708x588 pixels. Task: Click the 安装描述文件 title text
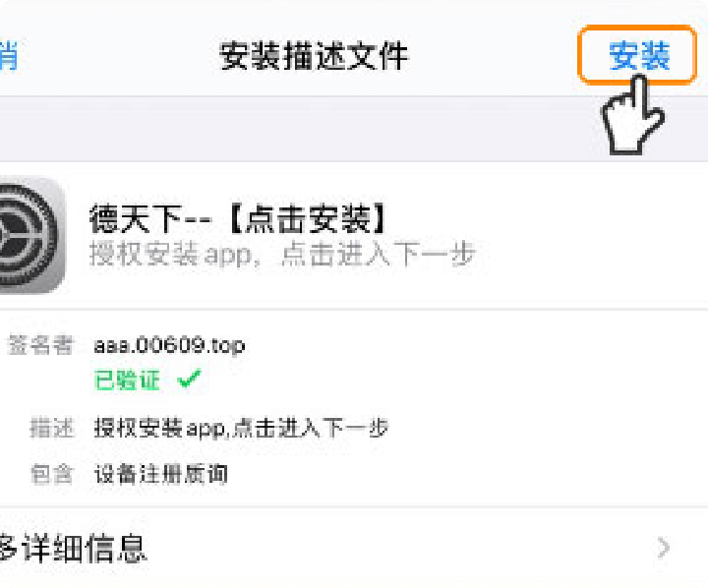coord(314,56)
